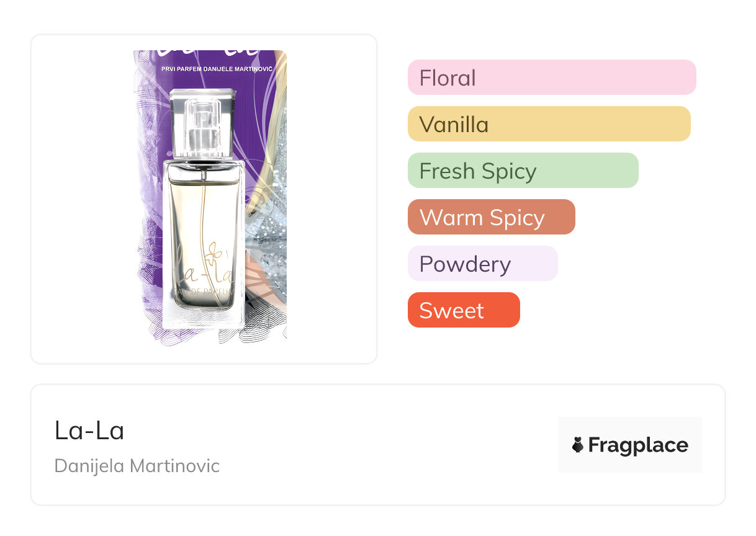Click the Fragplace perfume bottle icon

tap(578, 445)
